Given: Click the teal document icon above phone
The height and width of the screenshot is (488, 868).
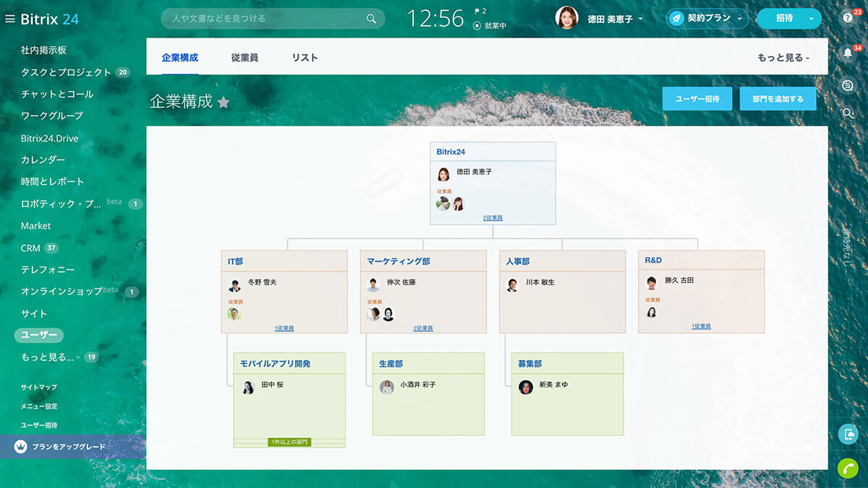Looking at the screenshot, I should pyautogui.click(x=848, y=434).
